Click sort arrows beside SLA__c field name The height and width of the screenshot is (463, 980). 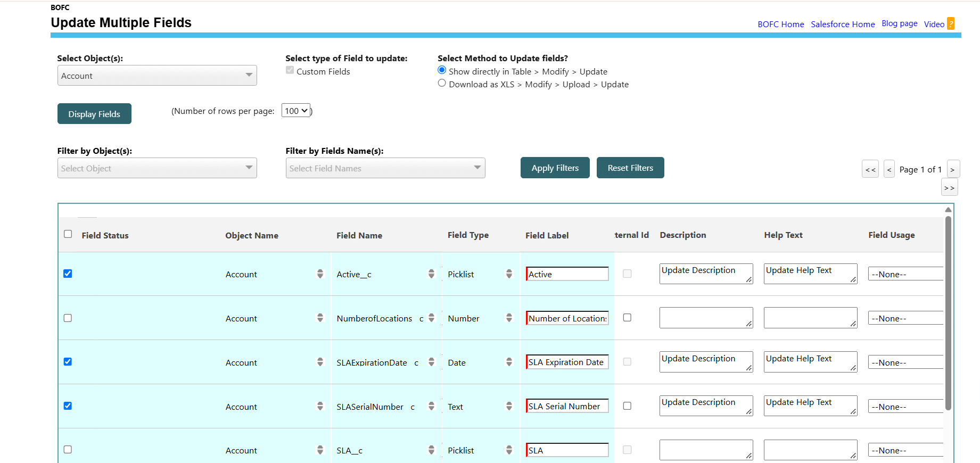[x=431, y=450]
